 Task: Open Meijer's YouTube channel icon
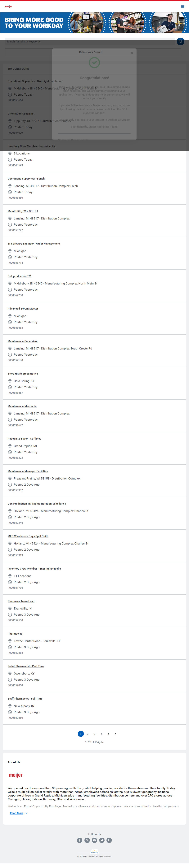click(95, 840)
